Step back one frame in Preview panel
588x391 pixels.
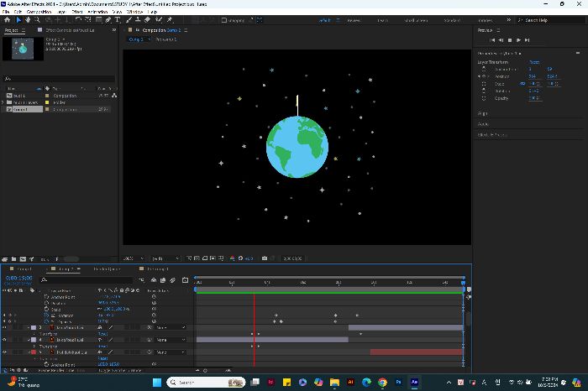501,40
